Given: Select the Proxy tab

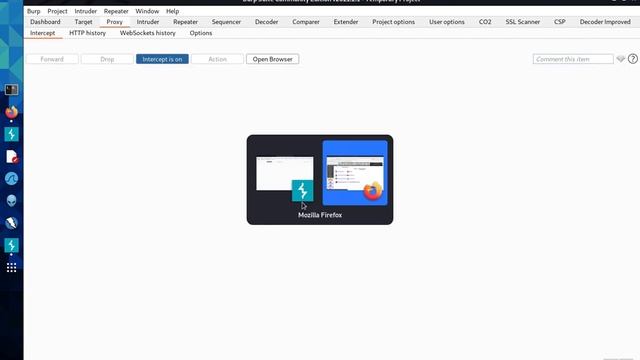Looking at the screenshot, I should click(114, 22).
